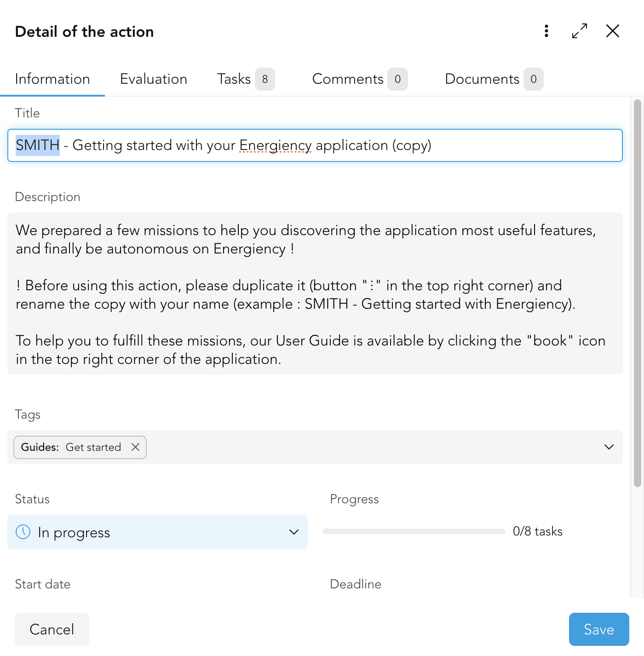Image resolution: width=644 pixels, height=656 pixels.
Task: Click the clock icon in the Status field
Action: [23, 532]
